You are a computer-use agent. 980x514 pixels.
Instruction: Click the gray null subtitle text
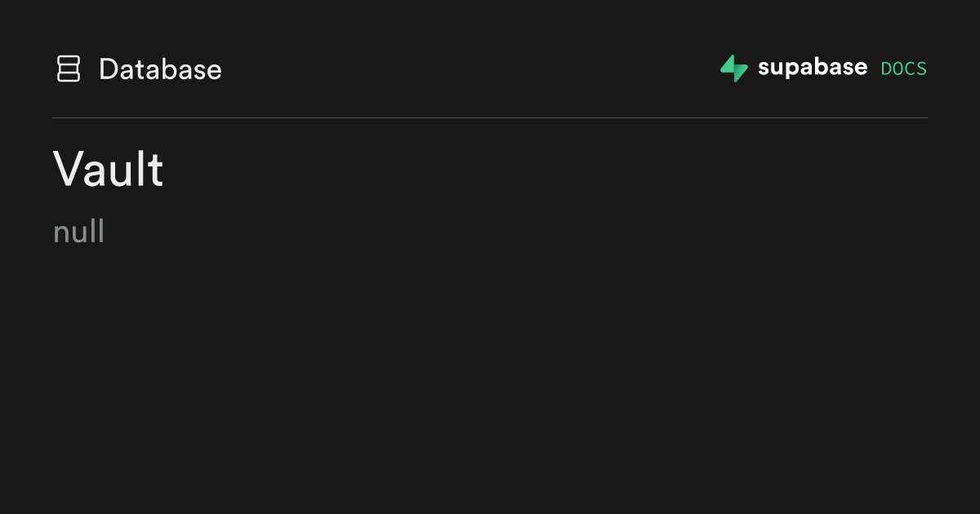coord(78,233)
